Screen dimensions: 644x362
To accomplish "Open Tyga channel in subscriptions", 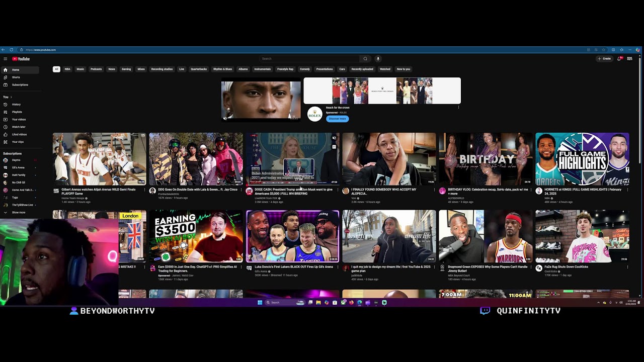I will pyautogui.click(x=19, y=198).
